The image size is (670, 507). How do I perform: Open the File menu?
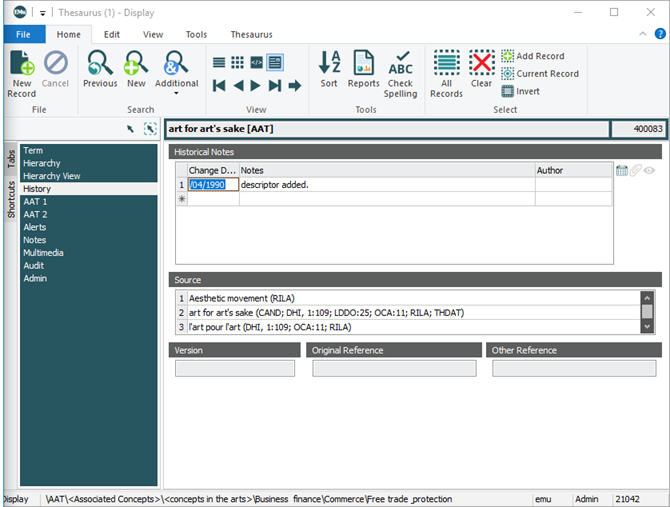coord(23,34)
